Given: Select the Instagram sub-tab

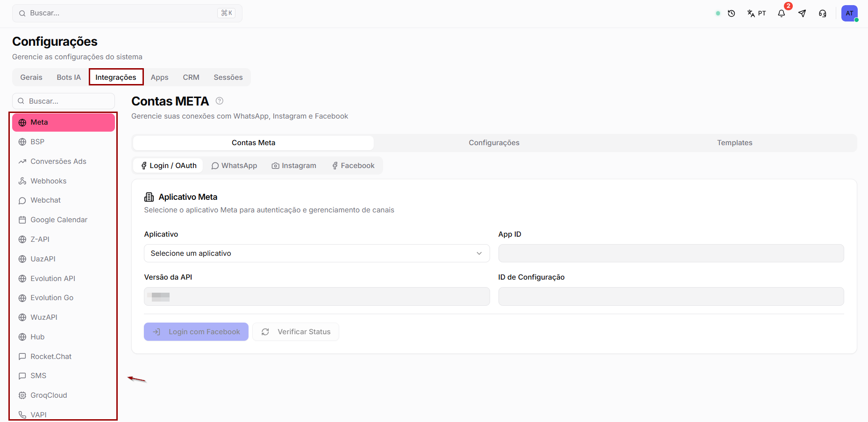Looking at the screenshot, I should 294,166.
